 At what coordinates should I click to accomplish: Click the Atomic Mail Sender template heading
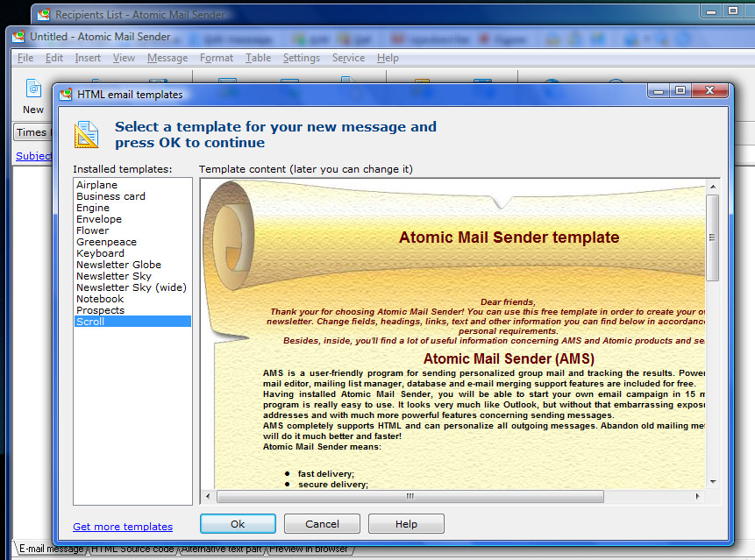(x=509, y=237)
